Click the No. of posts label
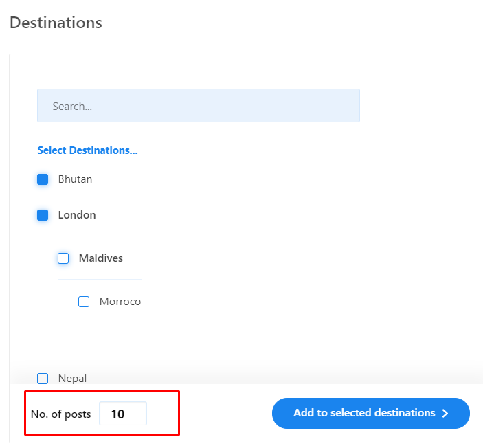 coord(60,414)
